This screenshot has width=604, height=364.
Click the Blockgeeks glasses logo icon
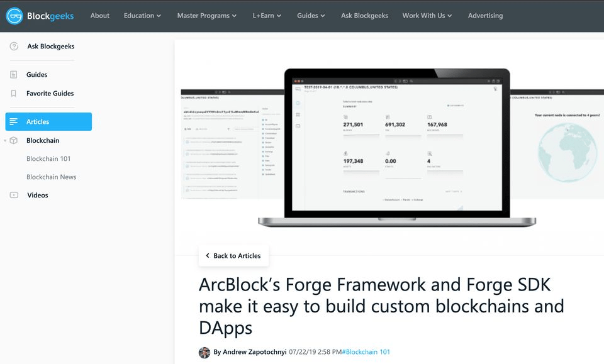point(14,16)
